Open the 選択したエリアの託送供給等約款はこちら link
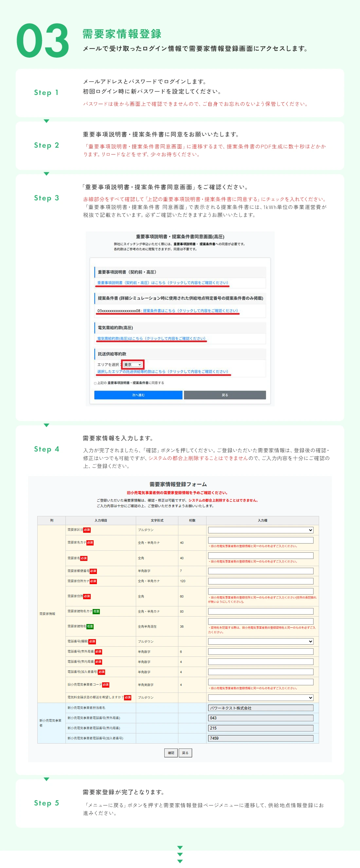This screenshot has height=868, width=360. (x=162, y=371)
